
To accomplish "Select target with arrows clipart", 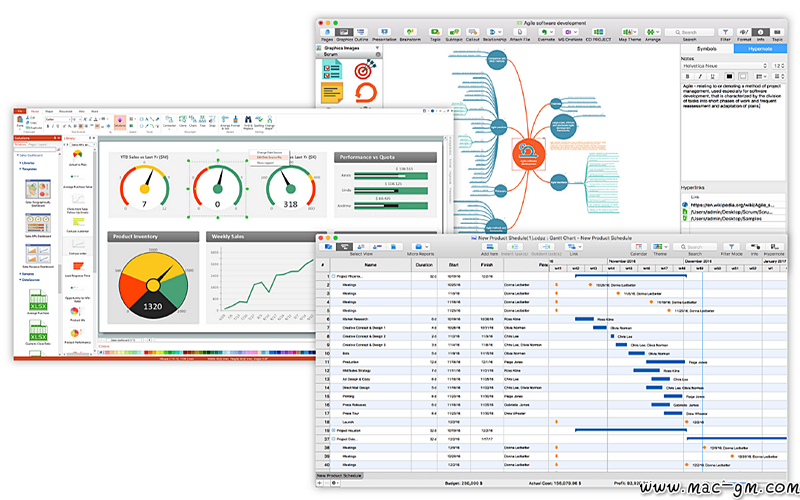I will click(x=365, y=68).
